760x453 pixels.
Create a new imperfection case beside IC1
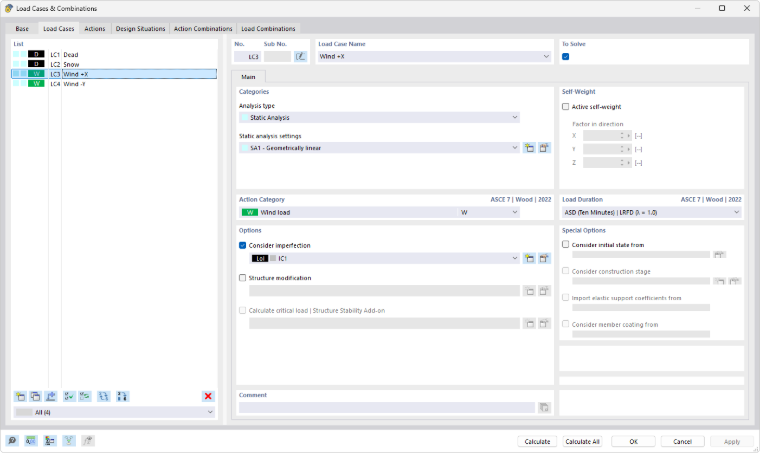[529, 258]
